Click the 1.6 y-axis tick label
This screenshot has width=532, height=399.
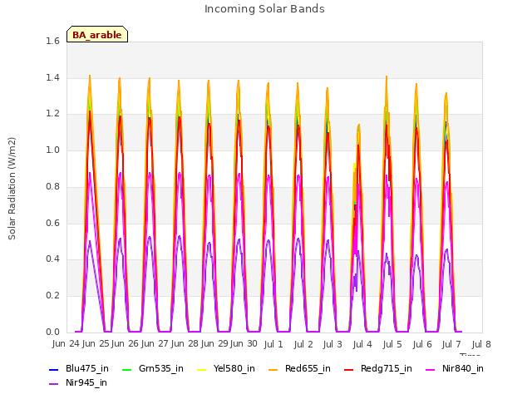[52, 41]
